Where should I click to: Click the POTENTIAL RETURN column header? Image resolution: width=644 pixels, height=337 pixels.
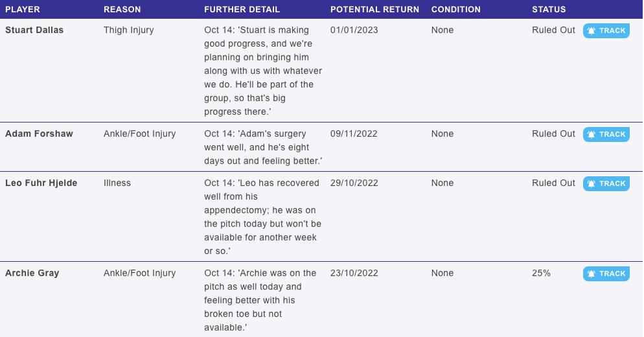(374, 10)
